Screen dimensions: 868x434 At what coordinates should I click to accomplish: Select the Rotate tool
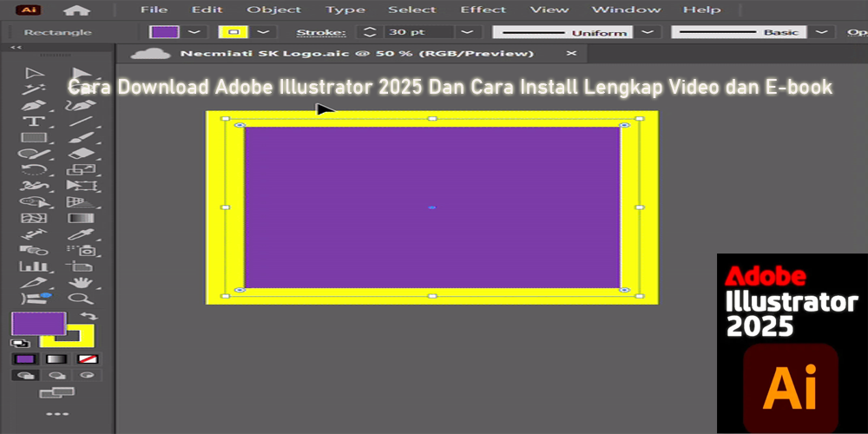coord(33,169)
